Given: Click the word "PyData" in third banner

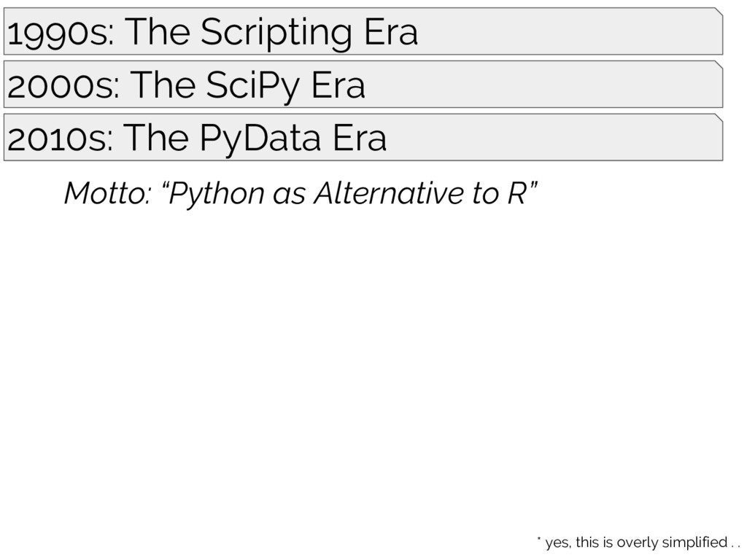Looking at the screenshot, I should 260,139.
